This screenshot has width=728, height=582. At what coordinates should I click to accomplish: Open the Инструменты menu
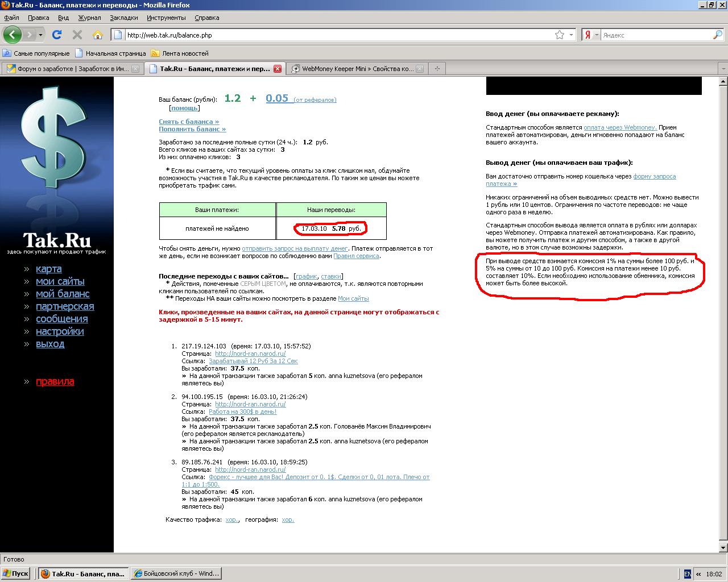(166, 18)
